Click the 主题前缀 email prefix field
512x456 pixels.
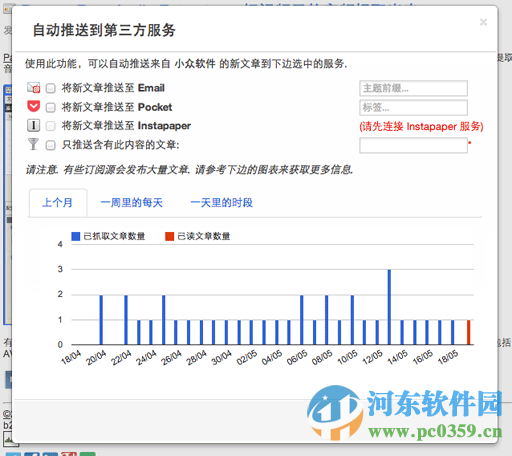coord(413,88)
